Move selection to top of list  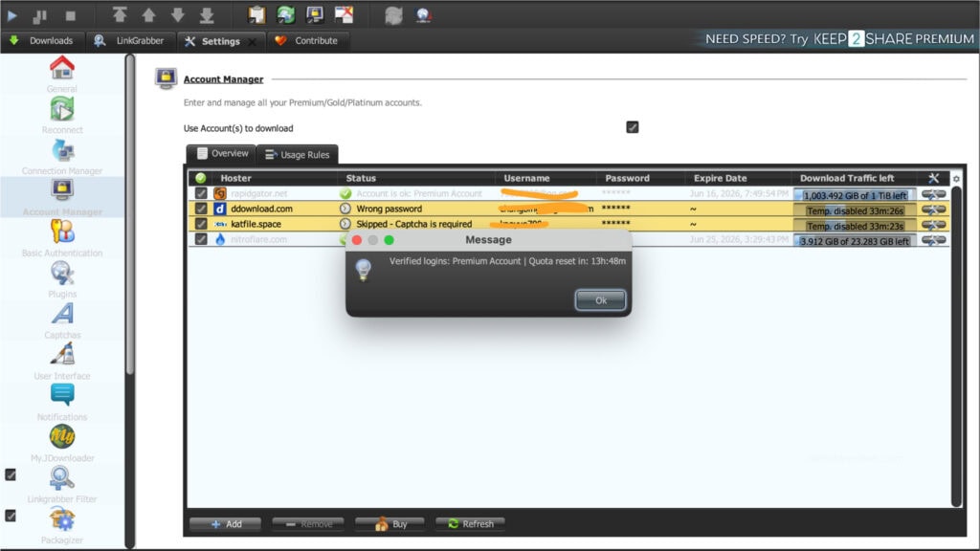pos(120,14)
